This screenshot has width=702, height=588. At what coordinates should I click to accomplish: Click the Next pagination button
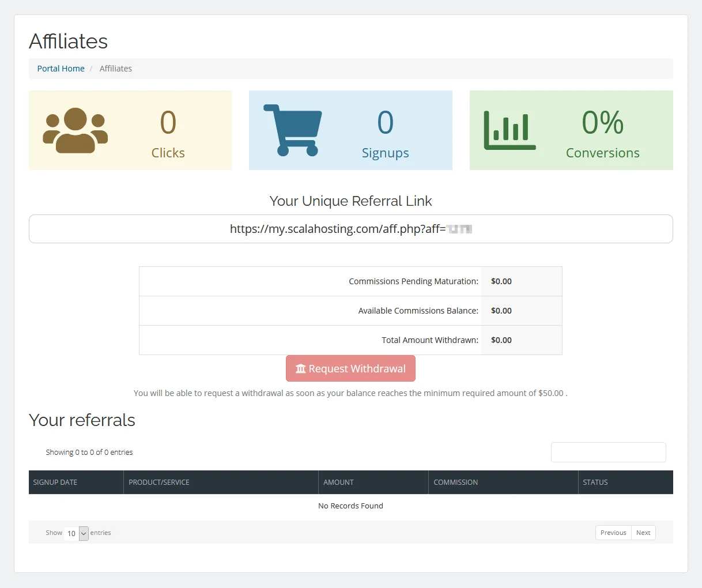[x=643, y=532]
